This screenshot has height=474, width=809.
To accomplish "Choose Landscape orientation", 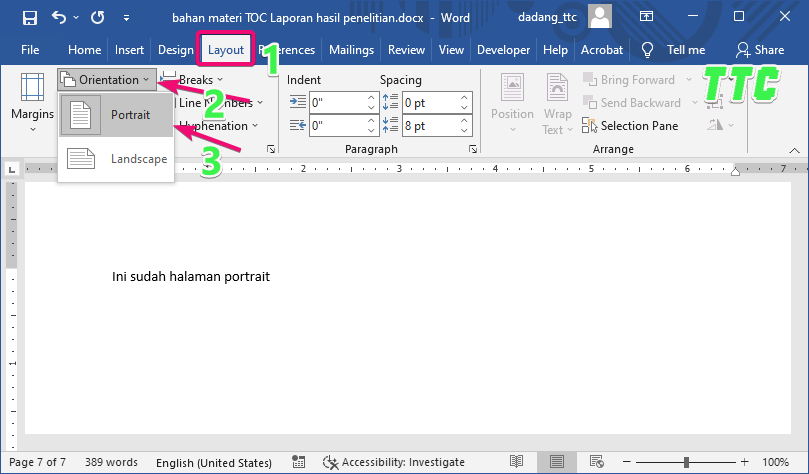I will click(x=116, y=158).
